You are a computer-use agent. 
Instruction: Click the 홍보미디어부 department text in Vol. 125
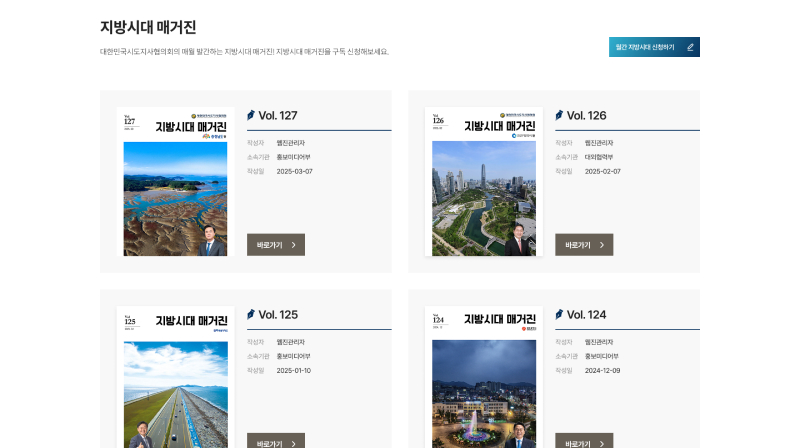pyautogui.click(x=293, y=356)
